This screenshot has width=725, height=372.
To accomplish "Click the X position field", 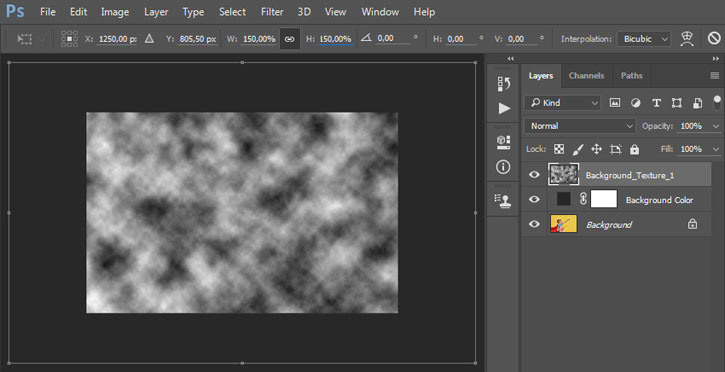I will [x=117, y=39].
